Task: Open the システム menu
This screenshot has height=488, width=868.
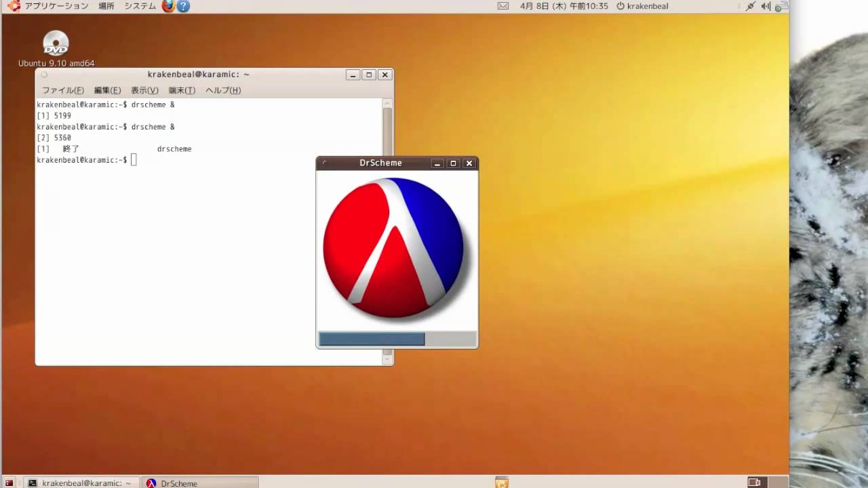Action: pos(140,6)
